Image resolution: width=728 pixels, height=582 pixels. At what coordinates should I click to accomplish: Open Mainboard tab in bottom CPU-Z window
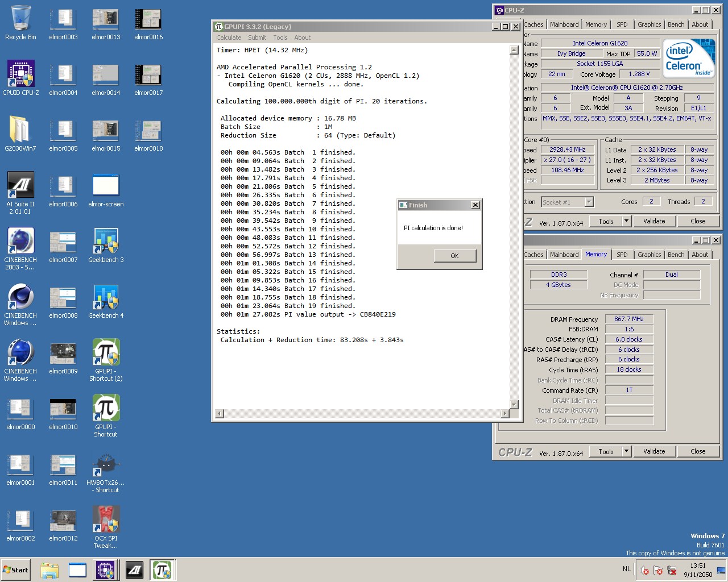coord(564,255)
